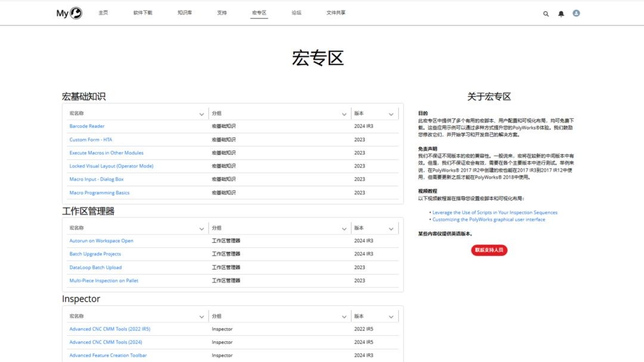Viewport: 644px width, 362px height.
Task: Open Execute Macros in Other Modules
Action: point(106,153)
